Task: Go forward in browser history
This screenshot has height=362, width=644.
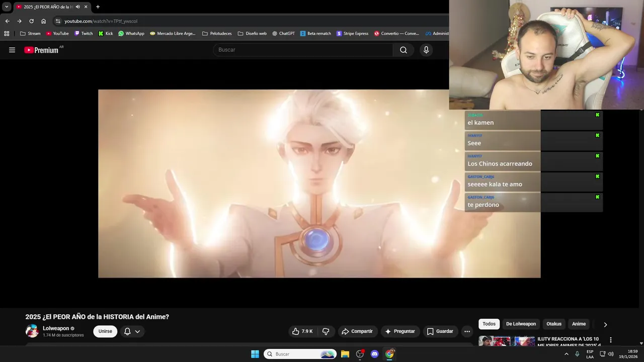Action: (x=19, y=21)
